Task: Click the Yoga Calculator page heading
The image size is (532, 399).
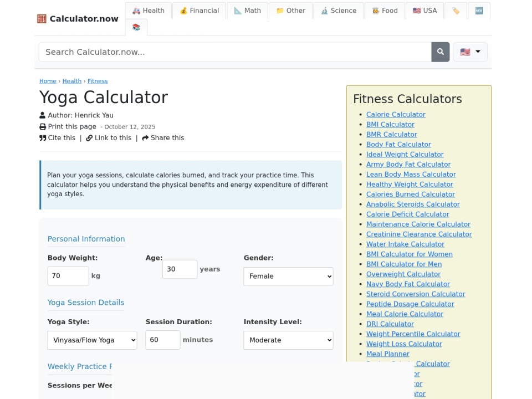Action: 104,98
